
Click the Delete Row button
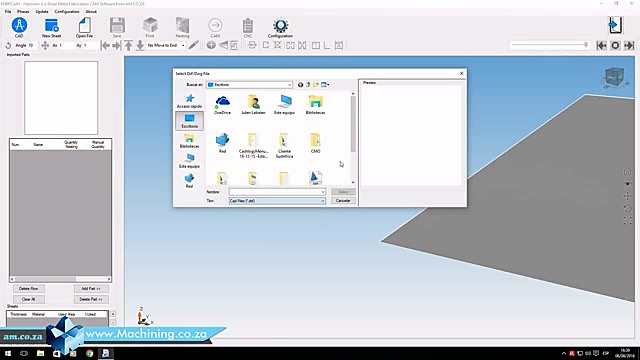pos(29,289)
